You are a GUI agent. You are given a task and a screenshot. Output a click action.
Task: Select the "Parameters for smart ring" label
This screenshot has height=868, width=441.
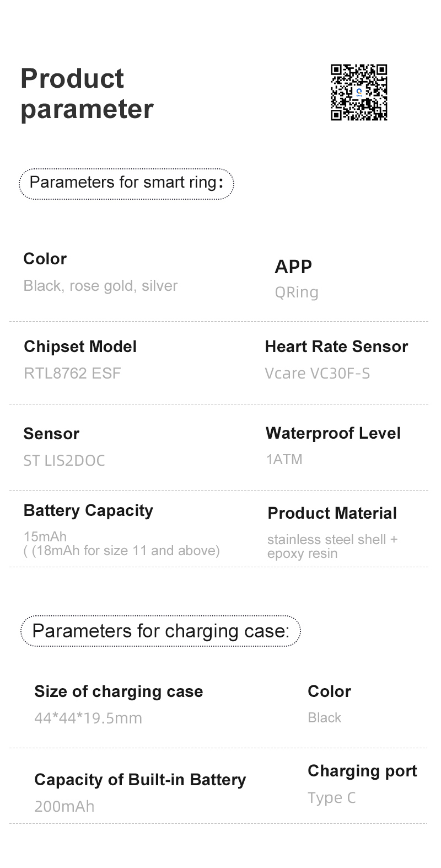coord(126,183)
